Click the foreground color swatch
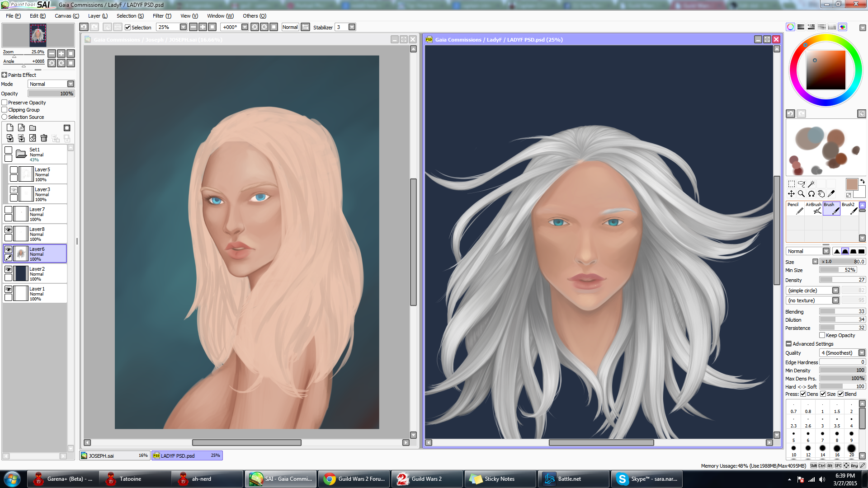The height and width of the screenshot is (488, 868). (852, 184)
